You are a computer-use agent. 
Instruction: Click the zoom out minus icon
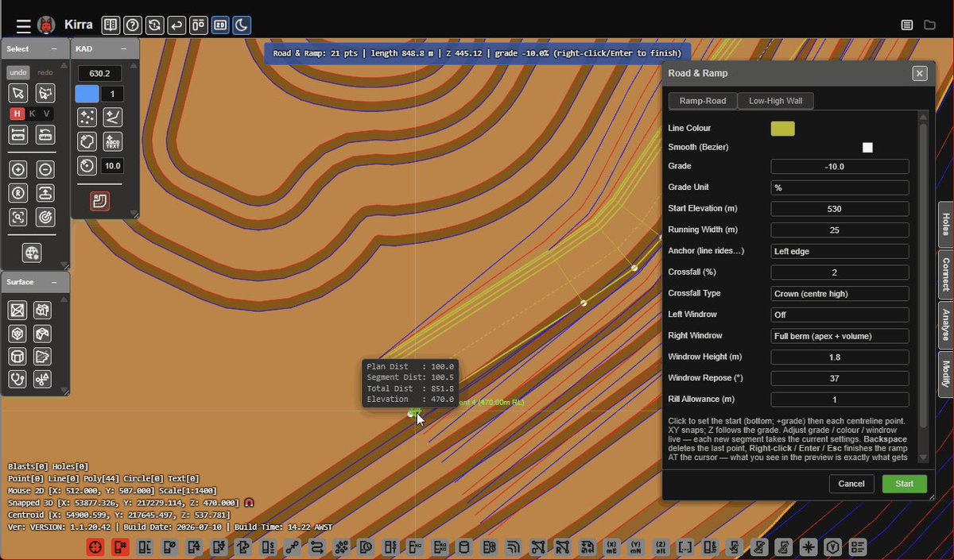click(45, 169)
